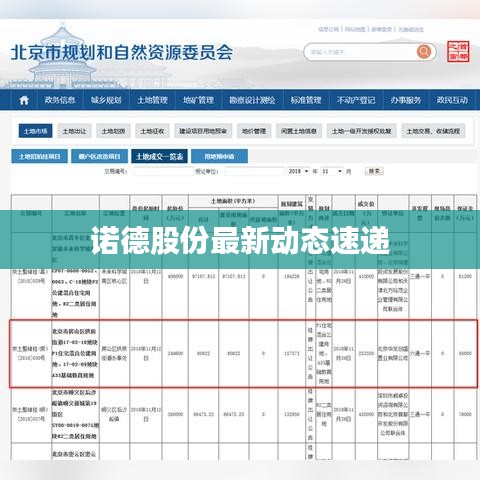480x480 pixels.
Task: Click the 410000 transaction price cell
Action: [366, 276]
